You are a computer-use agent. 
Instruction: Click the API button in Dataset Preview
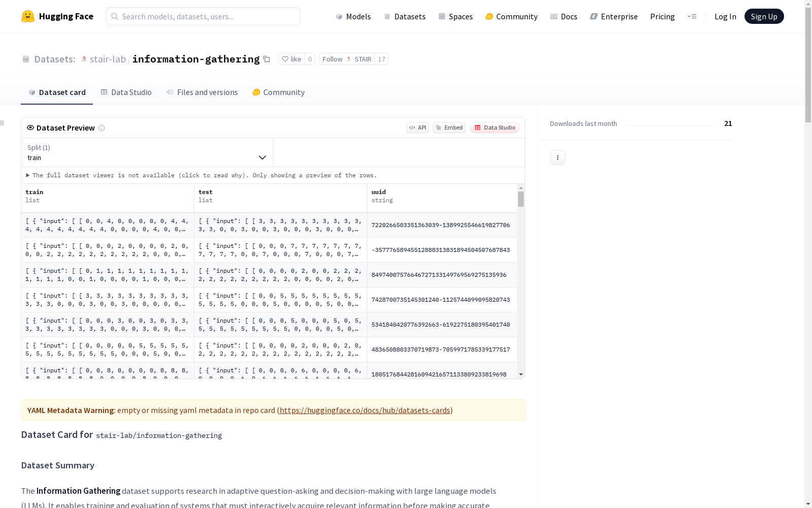418,128
